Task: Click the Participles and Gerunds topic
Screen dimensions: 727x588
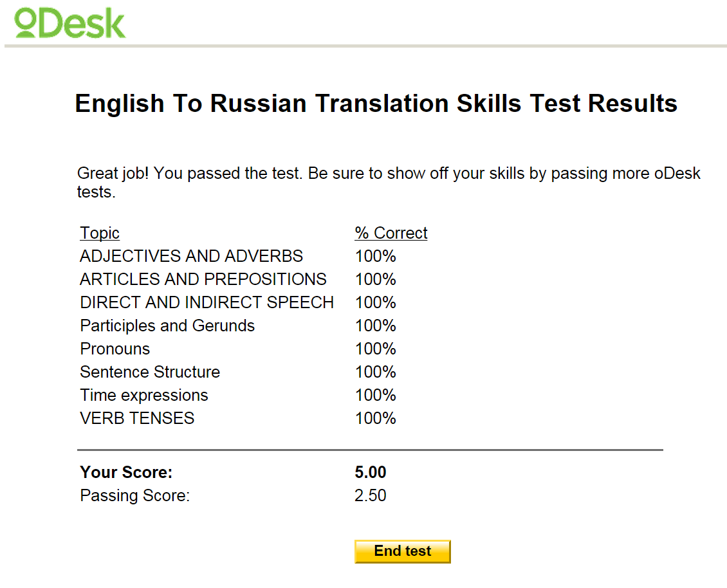Action: 167,326
